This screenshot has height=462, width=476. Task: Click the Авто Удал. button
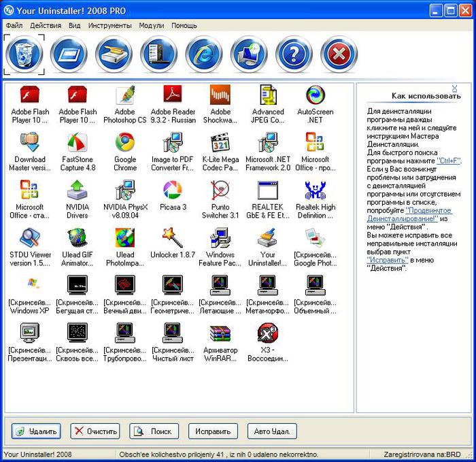[x=272, y=431]
